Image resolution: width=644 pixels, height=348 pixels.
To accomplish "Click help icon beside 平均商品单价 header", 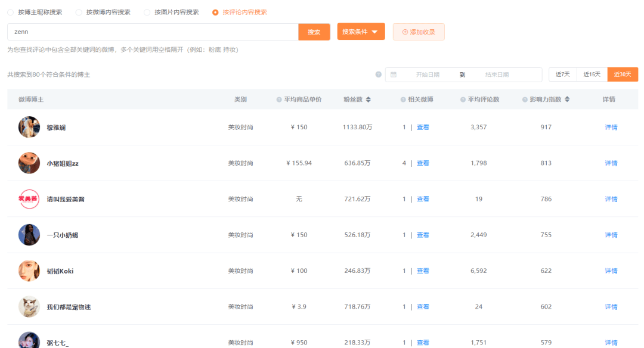I will tap(279, 100).
